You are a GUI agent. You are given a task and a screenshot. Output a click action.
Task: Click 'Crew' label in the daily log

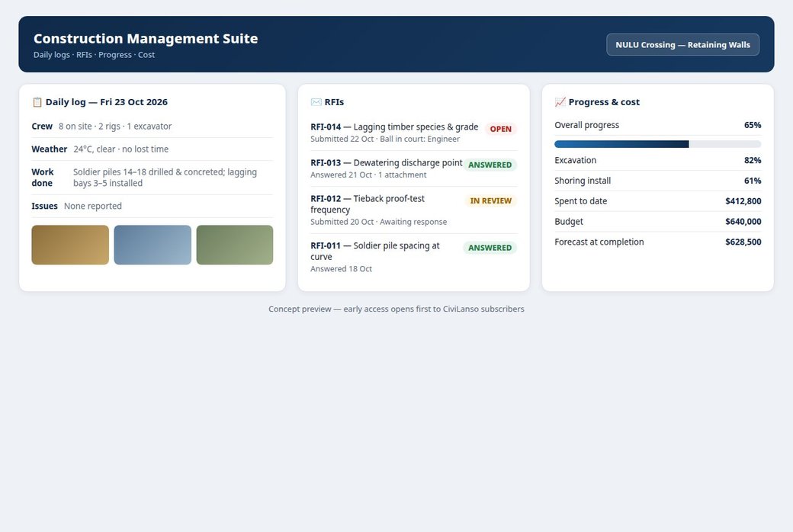[x=42, y=127]
